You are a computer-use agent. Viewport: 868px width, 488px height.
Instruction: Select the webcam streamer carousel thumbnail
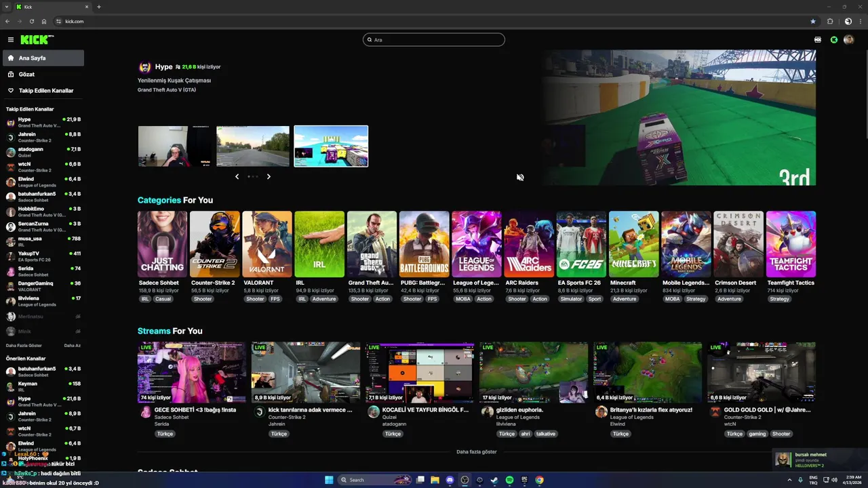[x=176, y=146]
